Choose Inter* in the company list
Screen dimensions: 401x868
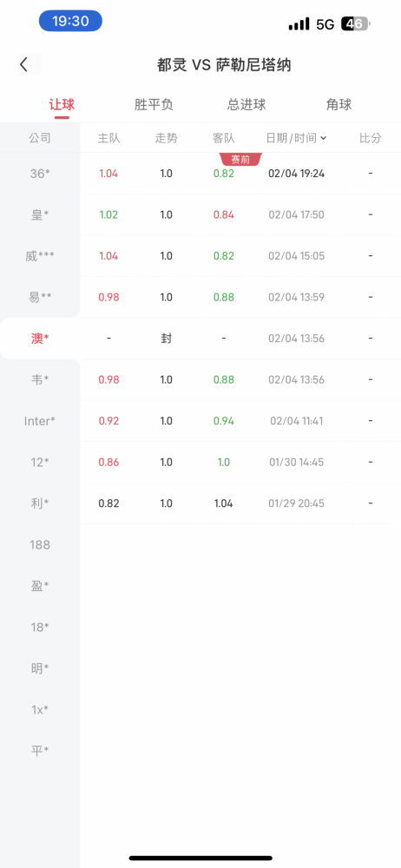coord(40,421)
